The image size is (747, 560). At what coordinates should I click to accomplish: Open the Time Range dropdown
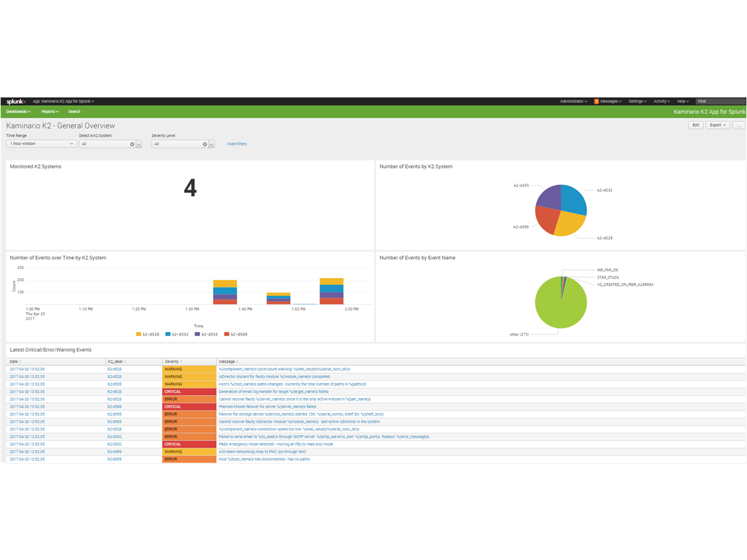click(41, 144)
